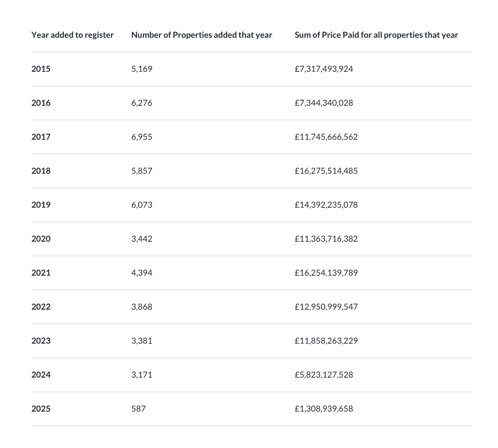Click the £11,858,263,229 sum value

pos(326,341)
